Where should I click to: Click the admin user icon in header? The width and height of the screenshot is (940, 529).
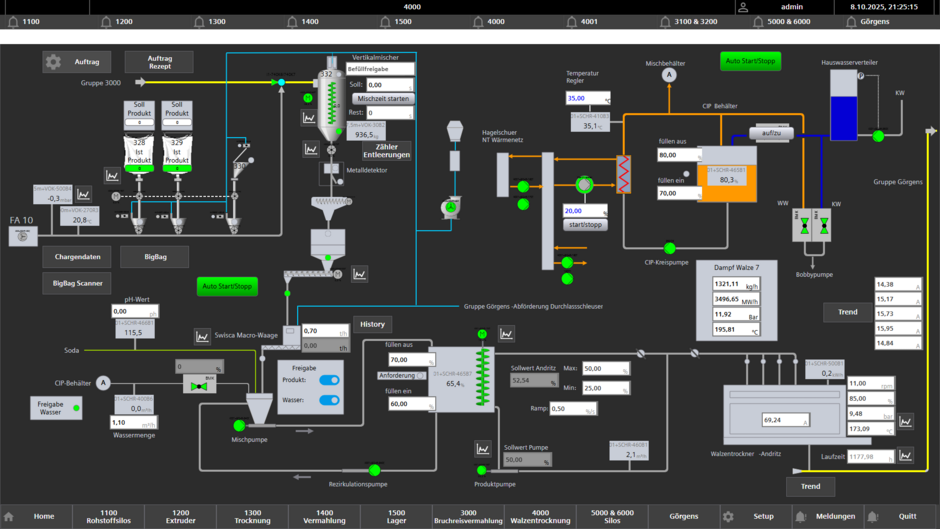(x=743, y=7)
